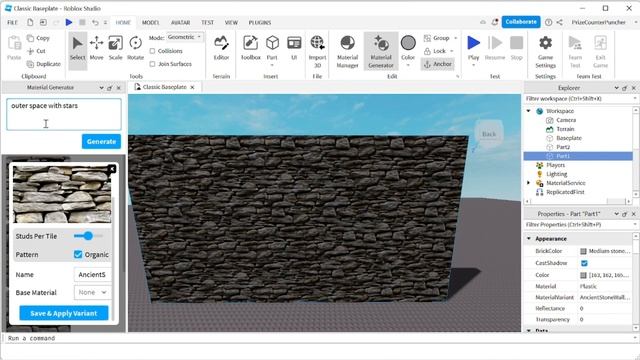Click the Collaborate button
The image size is (640, 360).
521,22
